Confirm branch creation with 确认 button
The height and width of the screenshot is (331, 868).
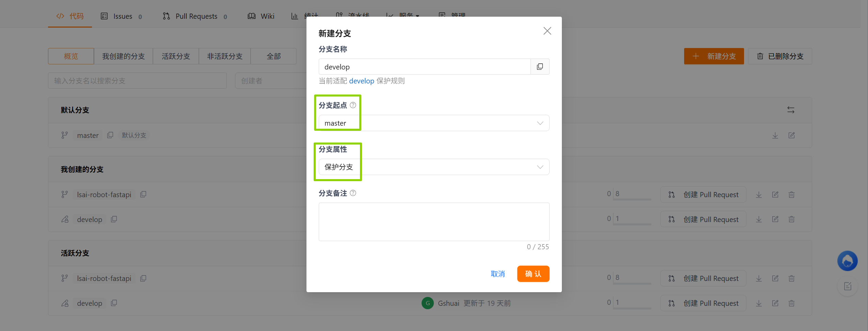tap(533, 273)
